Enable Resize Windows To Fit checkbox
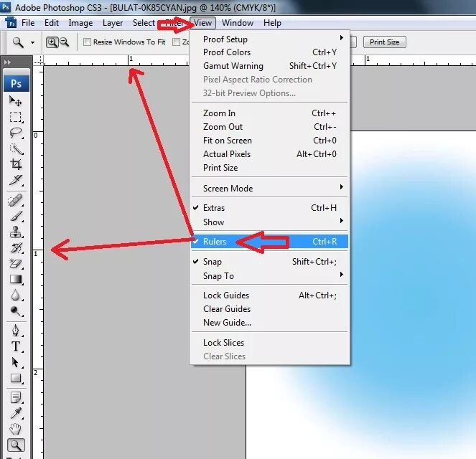This screenshot has height=459, width=476. [x=87, y=42]
